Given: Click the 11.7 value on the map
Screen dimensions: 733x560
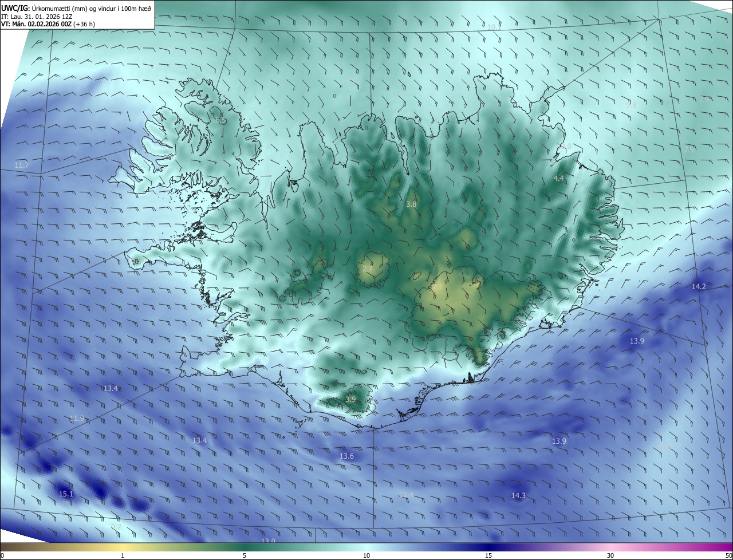Looking at the screenshot, I should pos(22,165).
